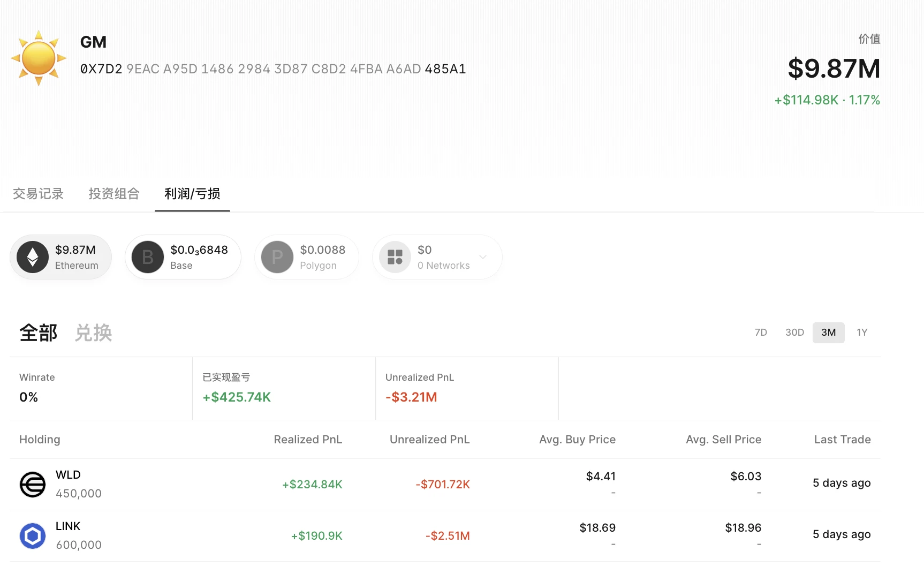Open the 利润/亏损 tab

pos(192,194)
